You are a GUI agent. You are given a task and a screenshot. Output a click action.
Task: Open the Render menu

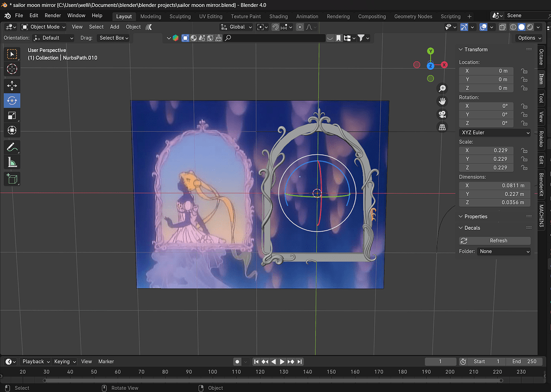click(53, 15)
